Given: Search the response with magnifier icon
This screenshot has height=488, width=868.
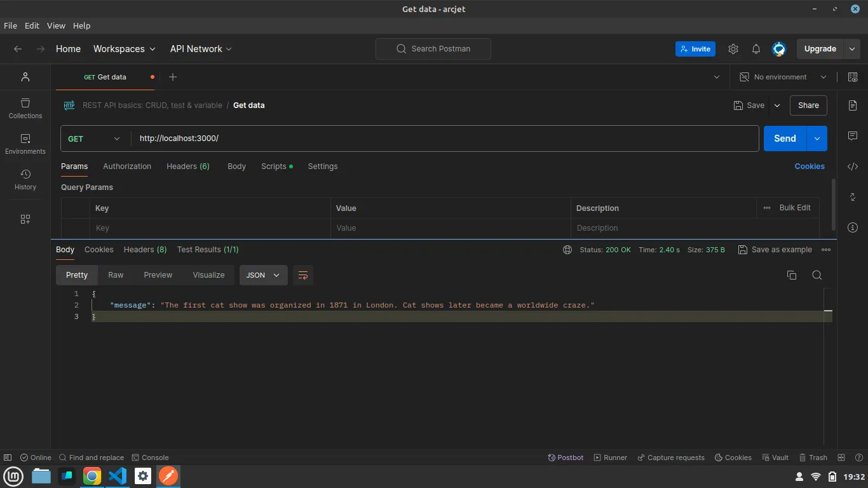Looking at the screenshot, I should [x=817, y=275].
